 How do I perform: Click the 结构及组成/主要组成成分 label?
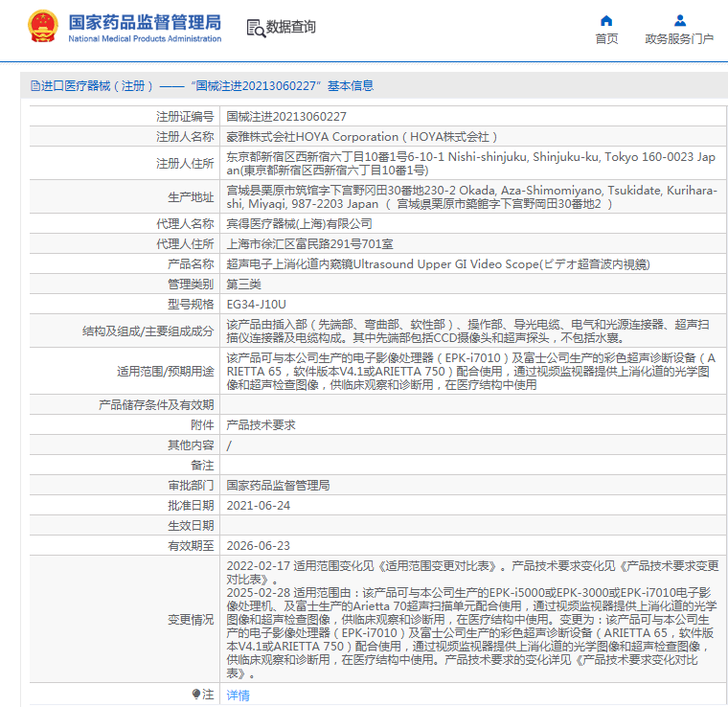click(x=148, y=331)
